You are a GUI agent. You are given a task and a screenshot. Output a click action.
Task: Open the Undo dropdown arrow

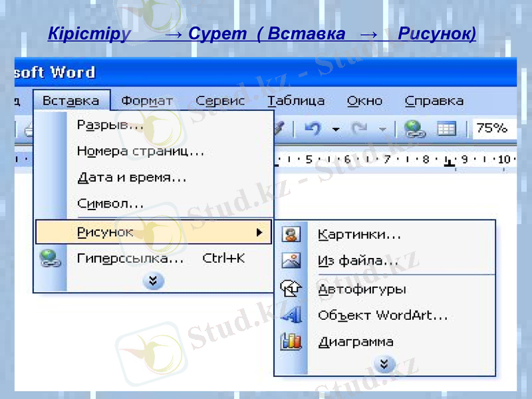[x=334, y=129]
